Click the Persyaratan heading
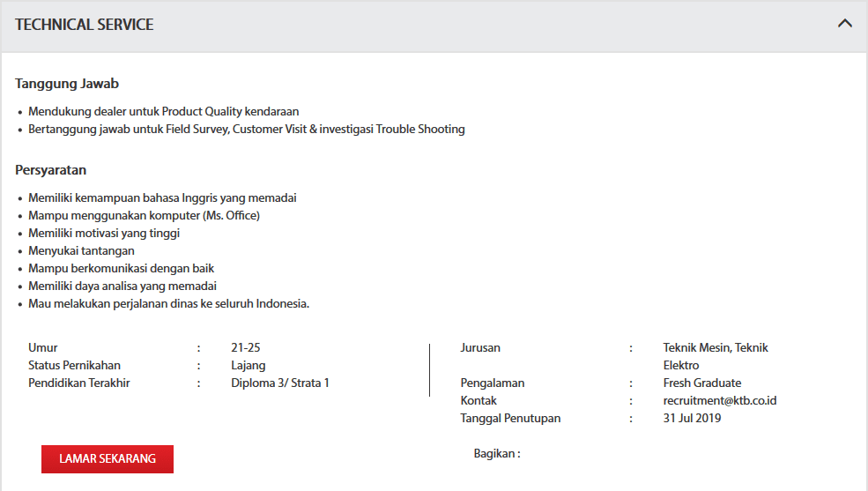This screenshot has width=868, height=491. coord(50,170)
